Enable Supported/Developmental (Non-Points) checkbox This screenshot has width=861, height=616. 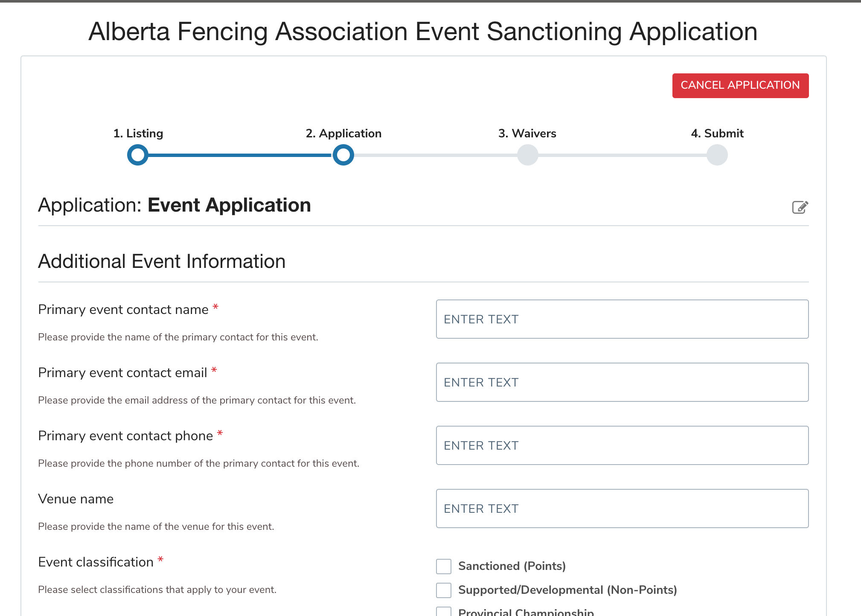(x=444, y=590)
